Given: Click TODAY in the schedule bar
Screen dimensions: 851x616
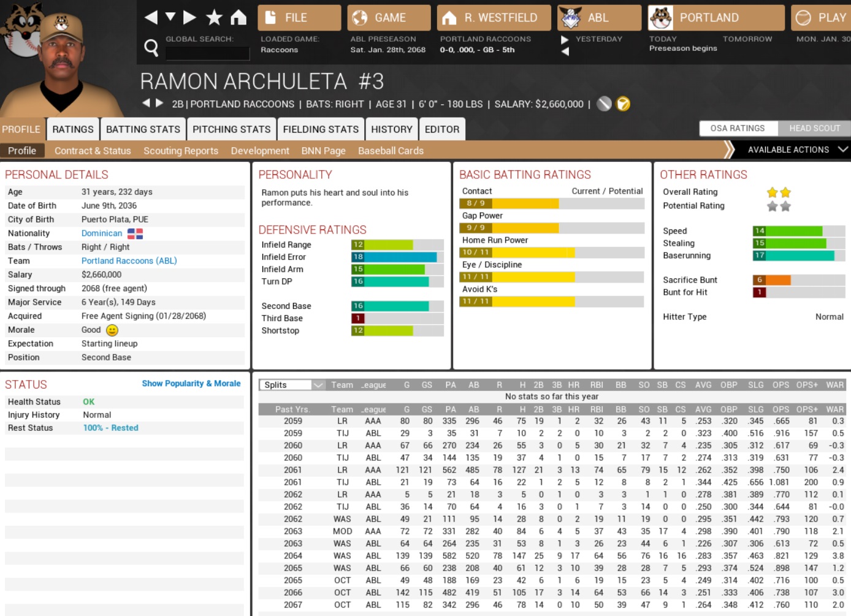Looking at the screenshot, I should point(663,39).
